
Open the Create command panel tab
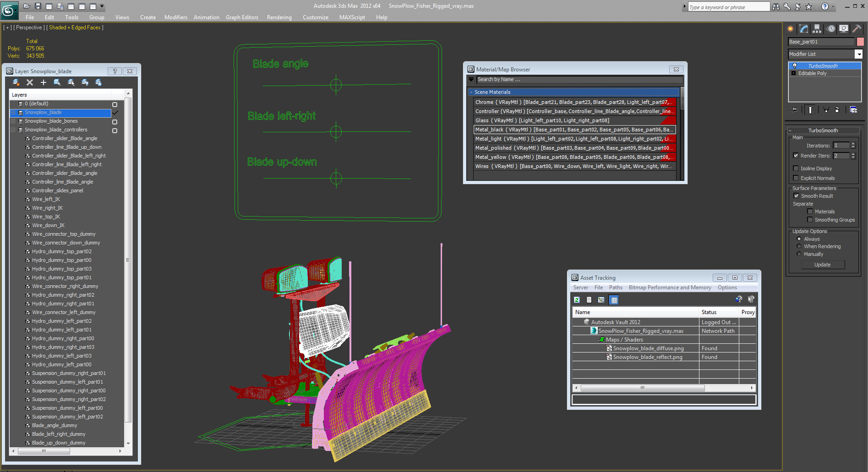[x=791, y=29]
